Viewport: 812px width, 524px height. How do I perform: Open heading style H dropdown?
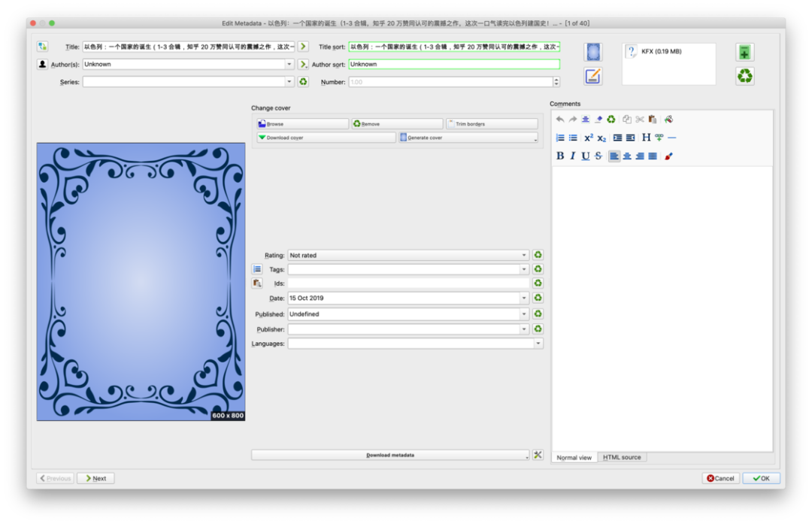(x=646, y=138)
